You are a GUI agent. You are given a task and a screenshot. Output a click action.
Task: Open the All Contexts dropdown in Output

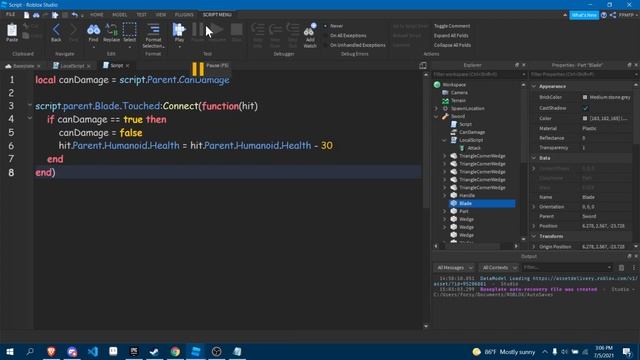[x=499, y=268]
